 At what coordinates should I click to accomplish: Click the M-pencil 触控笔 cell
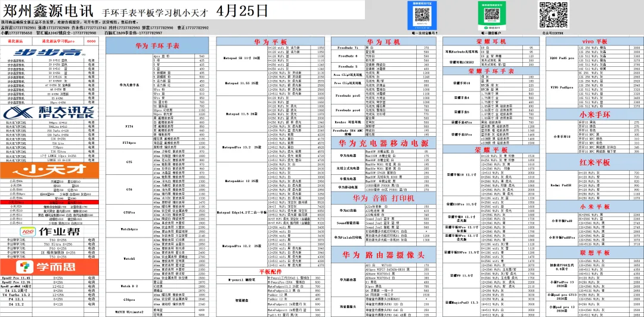242,279
